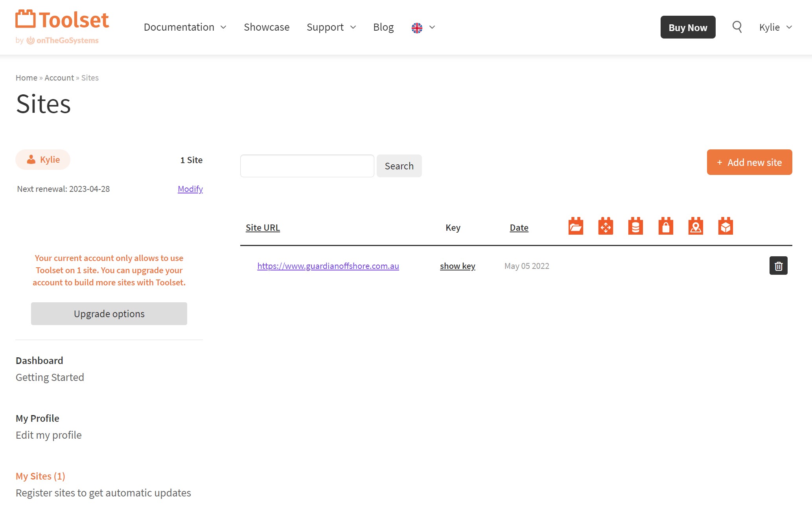Viewport: 812px width, 511px height.
Task: Click Edit my profile text
Action: click(49, 435)
